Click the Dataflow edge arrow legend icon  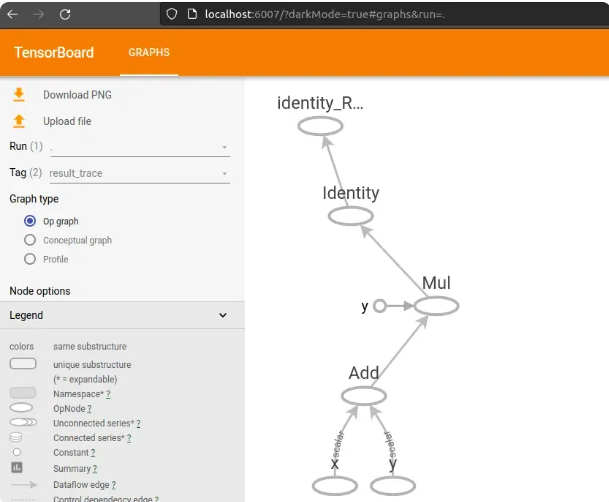pos(24,485)
